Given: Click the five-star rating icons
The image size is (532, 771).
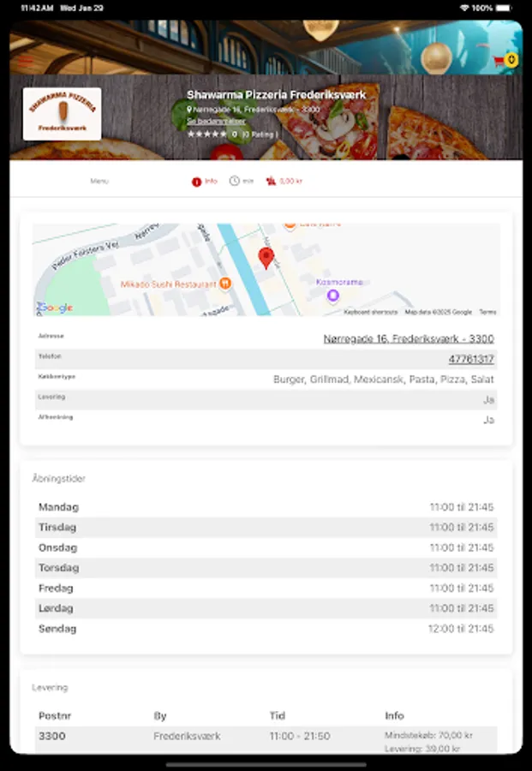Looking at the screenshot, I should point(206,134).
